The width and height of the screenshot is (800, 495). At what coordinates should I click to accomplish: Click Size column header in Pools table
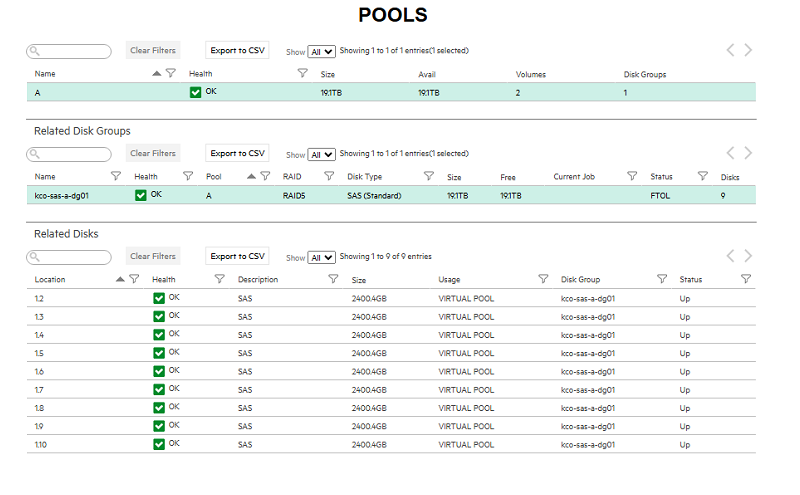coord(328,75)
